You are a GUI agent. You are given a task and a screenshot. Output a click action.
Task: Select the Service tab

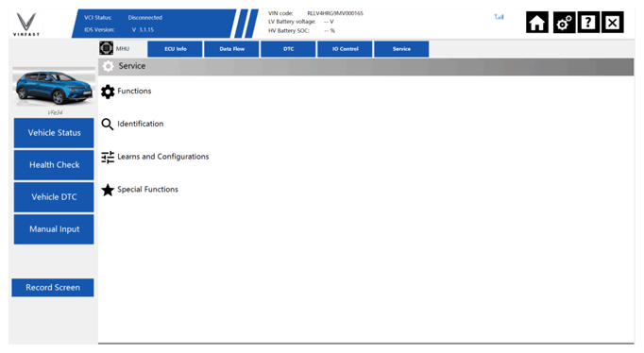401,49
